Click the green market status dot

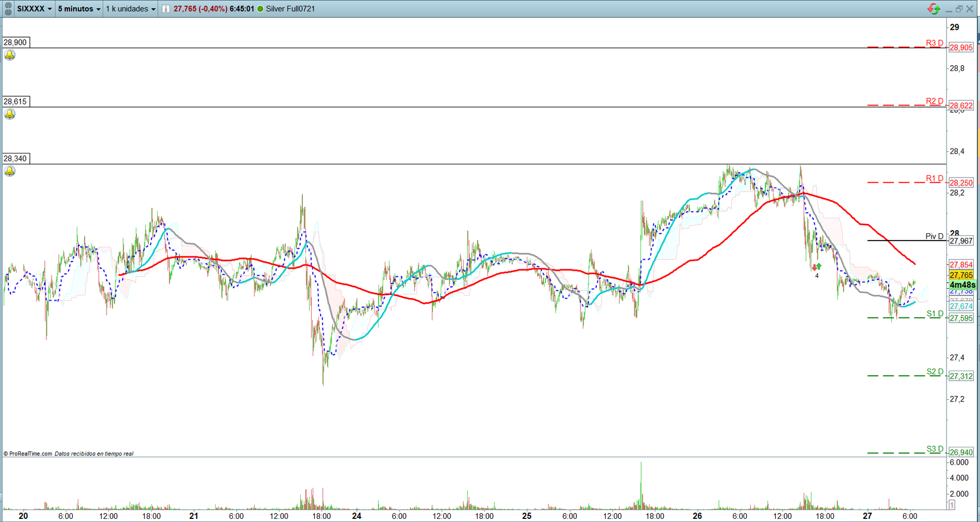[x=260, y=9]
